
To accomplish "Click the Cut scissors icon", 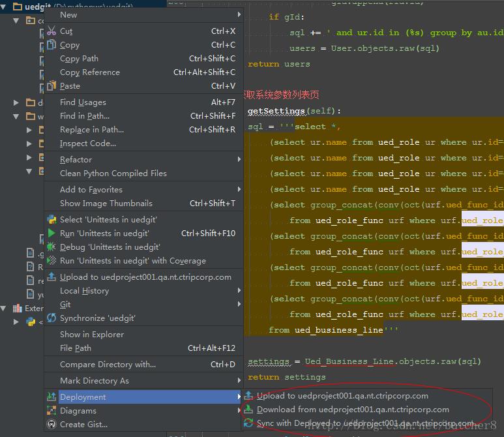I will [52, 31].
